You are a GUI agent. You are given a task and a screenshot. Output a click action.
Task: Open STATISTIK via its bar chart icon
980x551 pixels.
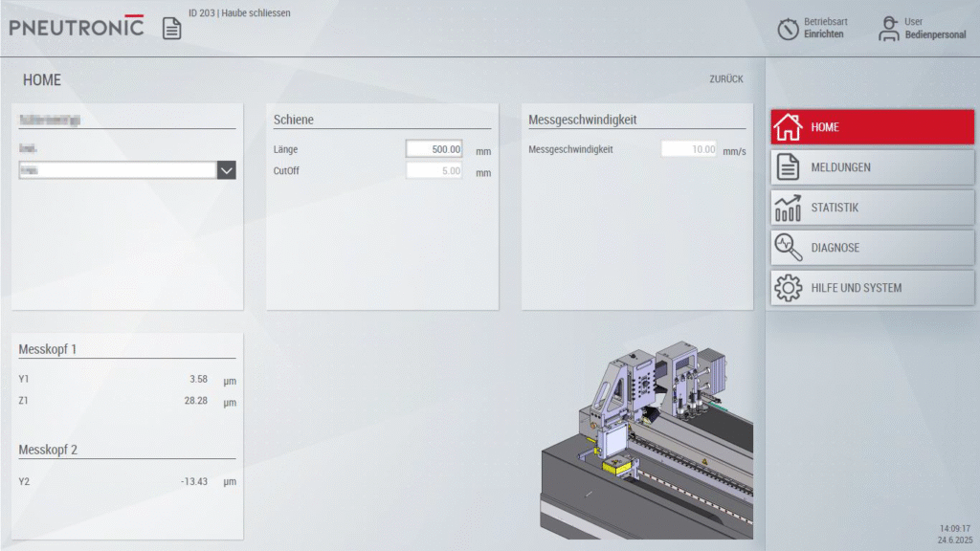click(x=788, y=208)
